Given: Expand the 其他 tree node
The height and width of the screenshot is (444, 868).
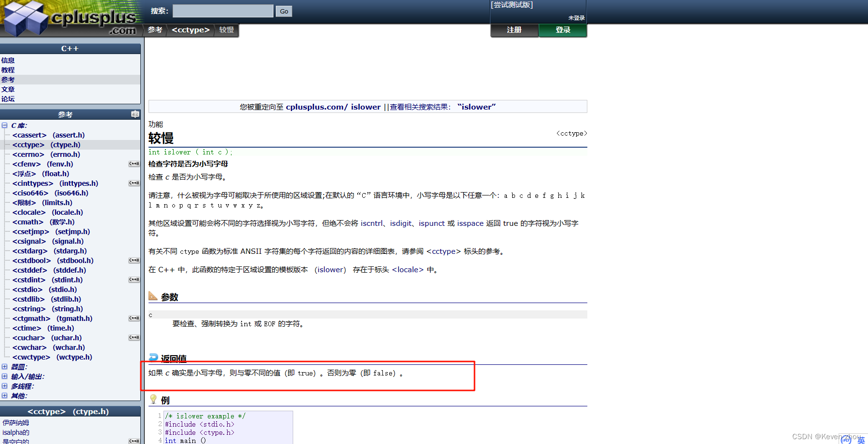Looking at the screenshot, I should 4,396.
